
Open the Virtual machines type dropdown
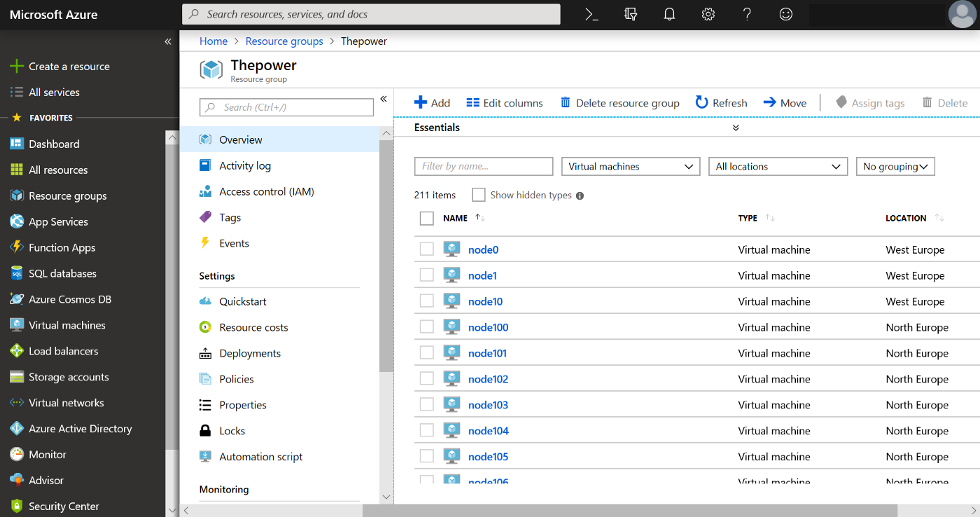pyautogui.click(x=631, y=167)
